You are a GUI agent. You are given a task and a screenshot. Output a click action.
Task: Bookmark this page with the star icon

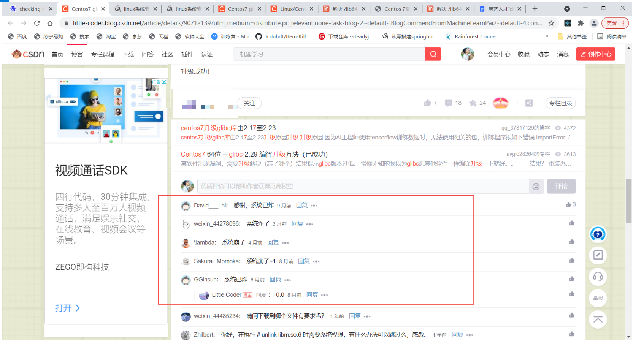pyautogui.click(x=551, y=23)
